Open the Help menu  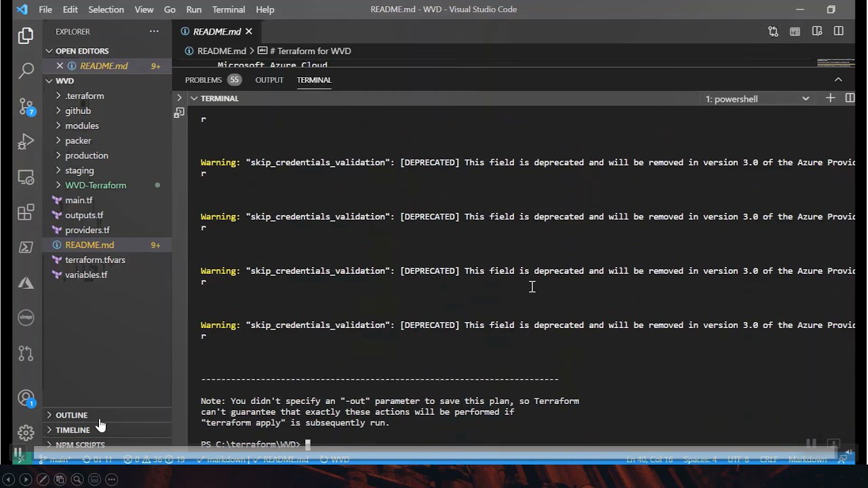click(x=265, y=9)
